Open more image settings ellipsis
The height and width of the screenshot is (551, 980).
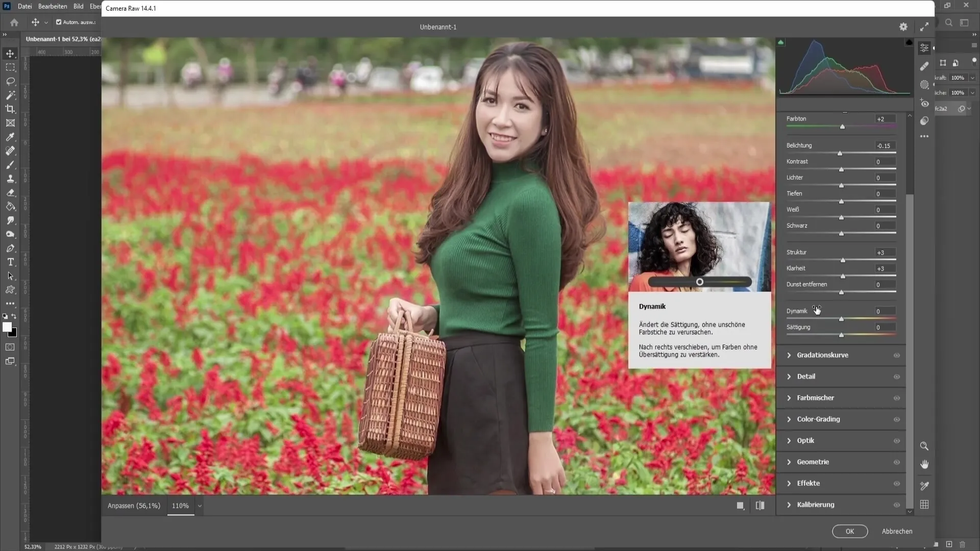924,136
